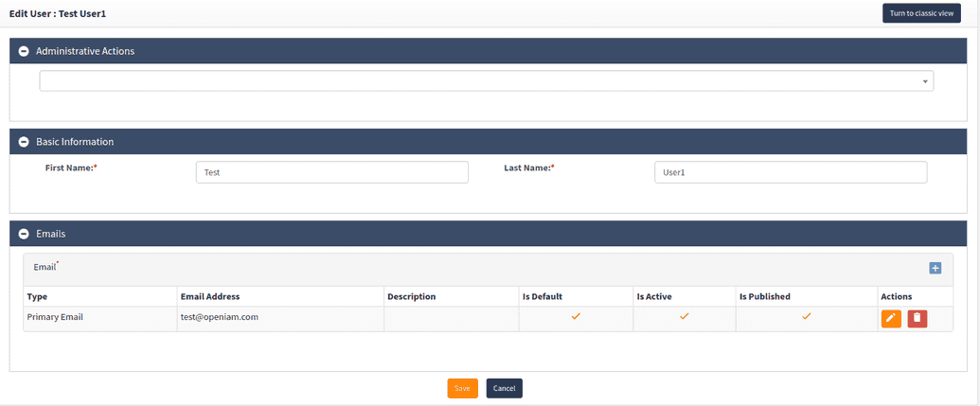980x406 pixels.
Task: Select the test@openiam.com email address cell
Action: (x=220, y=318)
